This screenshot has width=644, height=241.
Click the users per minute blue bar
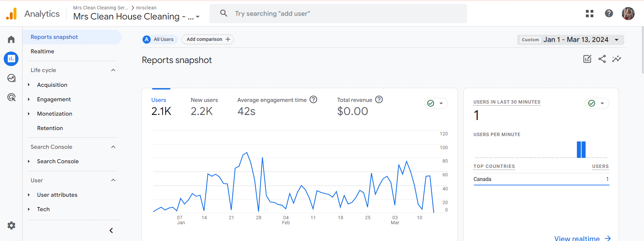pos(581,149)
